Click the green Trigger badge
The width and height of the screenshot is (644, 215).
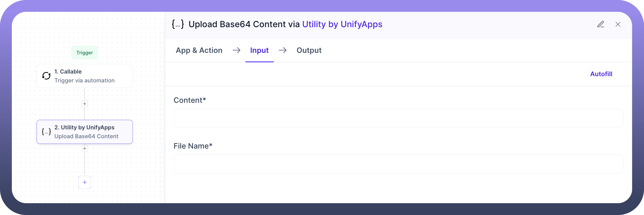tap(85, 53)
